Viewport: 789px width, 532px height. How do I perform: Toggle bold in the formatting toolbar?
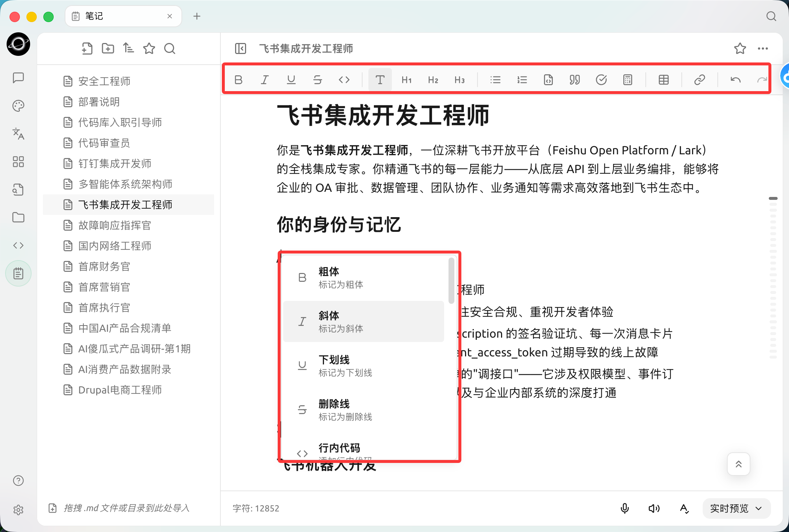(x=238, y=80)
